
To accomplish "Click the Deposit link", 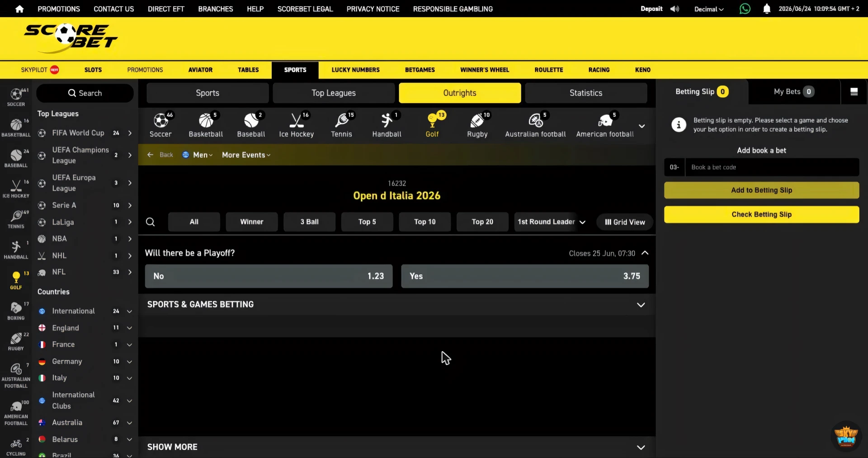I will pos(651,9).
